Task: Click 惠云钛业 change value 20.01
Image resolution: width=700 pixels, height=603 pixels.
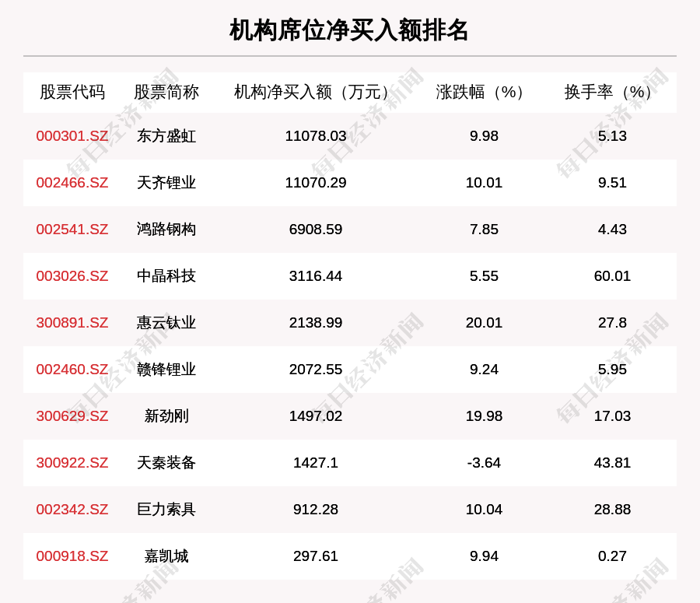Action: click(x=484, y=322)
